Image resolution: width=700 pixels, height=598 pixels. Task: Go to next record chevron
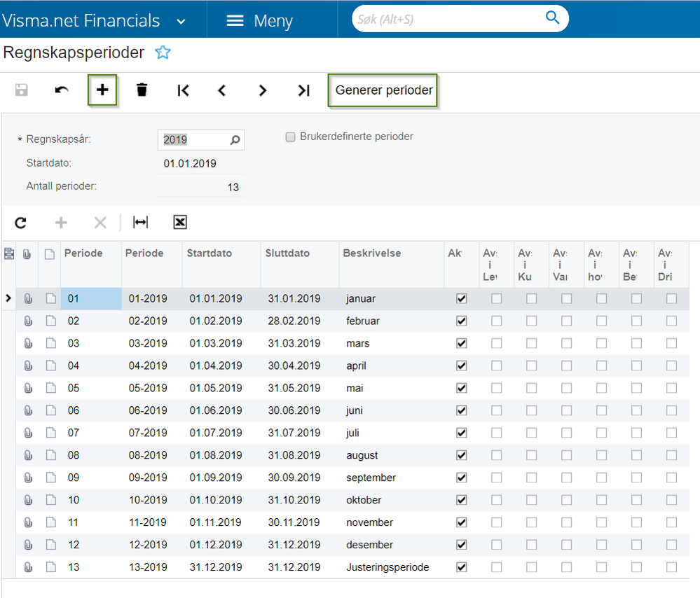point(263,90)
